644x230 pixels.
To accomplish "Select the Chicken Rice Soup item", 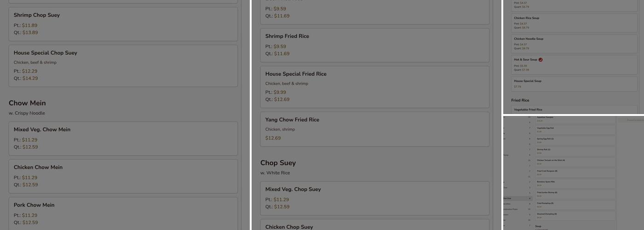I will tap(574, 23).
